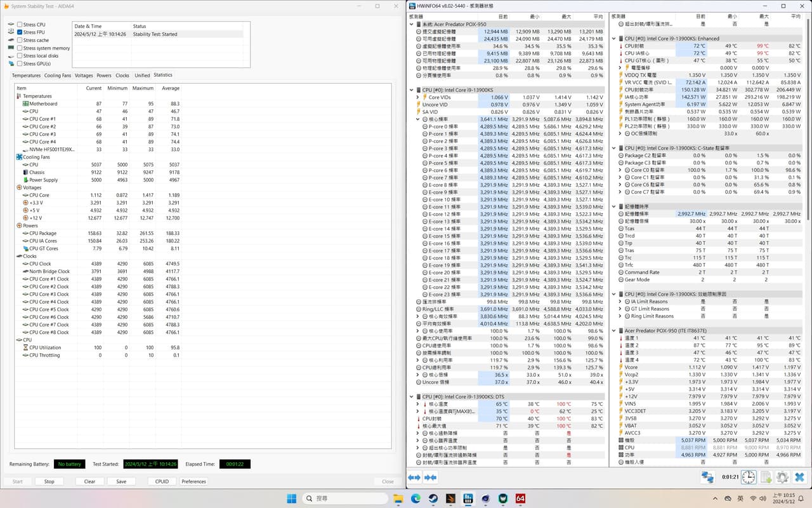Launch Microsoft Edge from taskbar
Viewport: 812px width, 508px height.
click(416, 498)
